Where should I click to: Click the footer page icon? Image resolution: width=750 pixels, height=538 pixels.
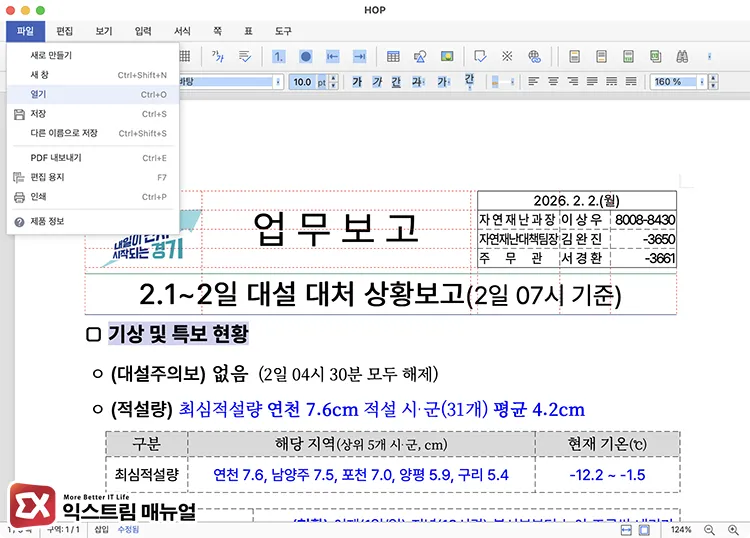pos(602,56)
